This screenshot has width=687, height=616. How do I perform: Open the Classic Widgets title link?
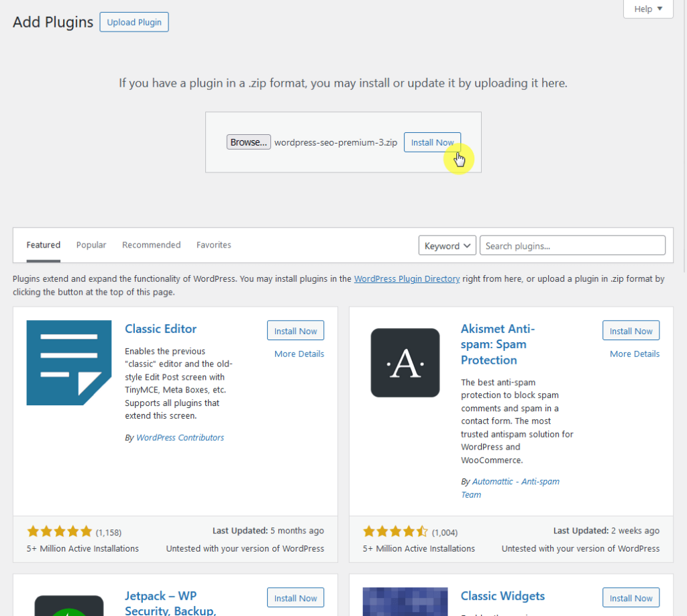click(503, 596)
